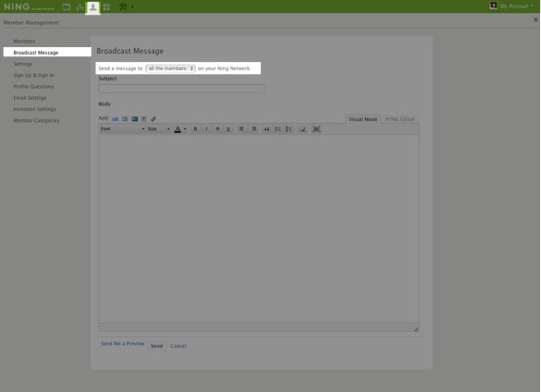This screenshot has width=541, height=392.
Task: Toggle italic formatting in the editor toolbar
Action: pos(206,129)
